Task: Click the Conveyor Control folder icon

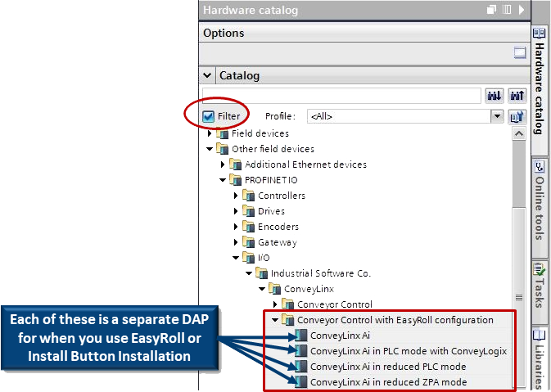Action: point(288,304)
